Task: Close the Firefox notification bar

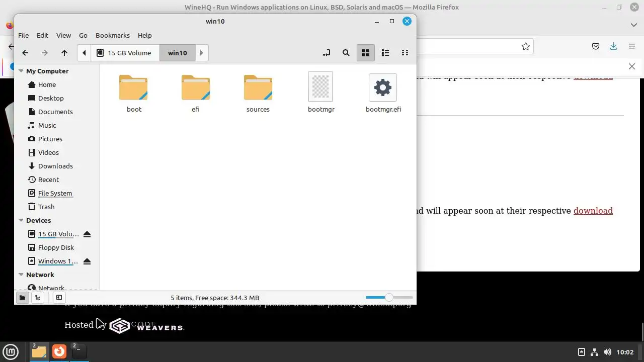Action: pos(632,66)
